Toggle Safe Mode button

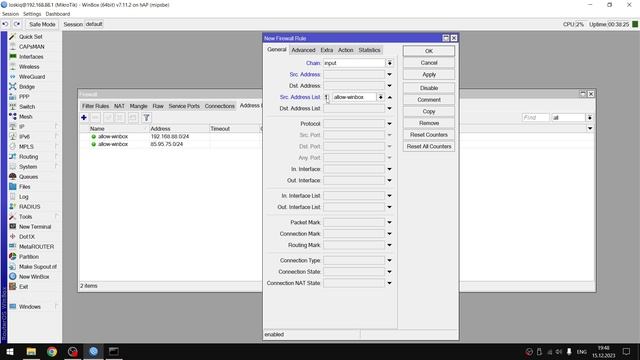click(42, 24)
